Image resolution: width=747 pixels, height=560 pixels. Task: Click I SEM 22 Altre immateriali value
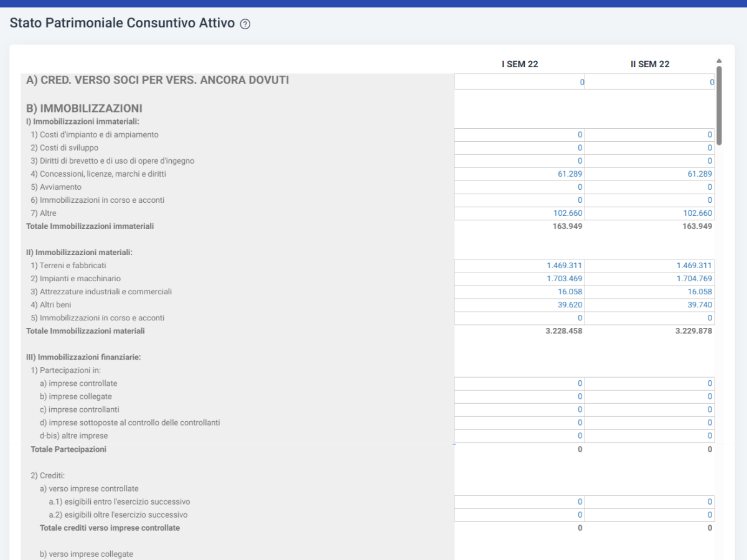coord(520,213)
